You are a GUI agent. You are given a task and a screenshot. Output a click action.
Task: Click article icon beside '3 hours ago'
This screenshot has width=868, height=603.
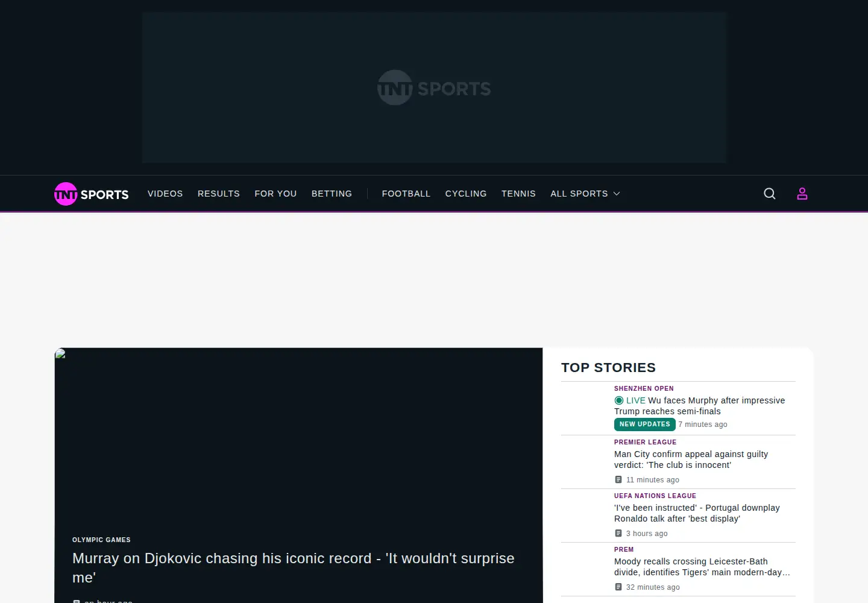point(618,534)
